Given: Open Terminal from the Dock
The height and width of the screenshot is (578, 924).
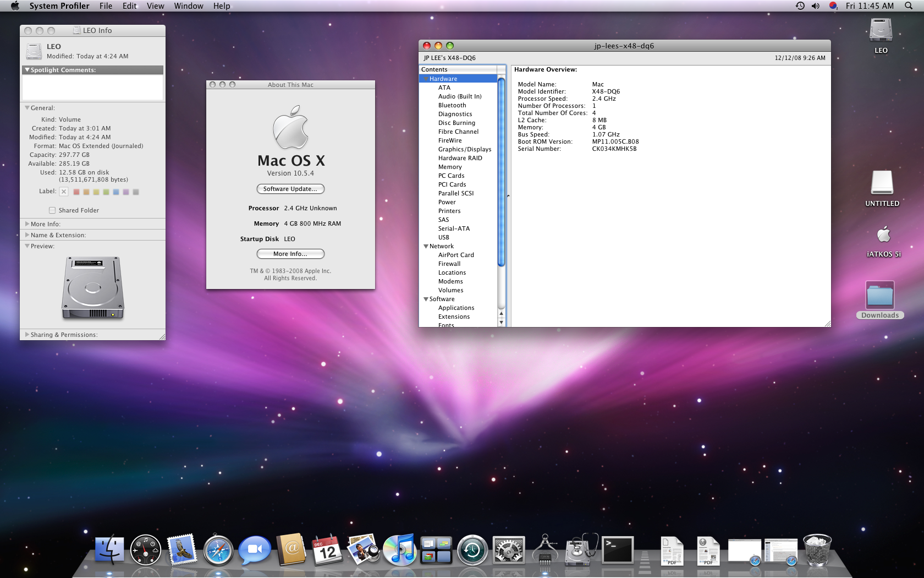Looking at the screenshot, I should (618, 550).
